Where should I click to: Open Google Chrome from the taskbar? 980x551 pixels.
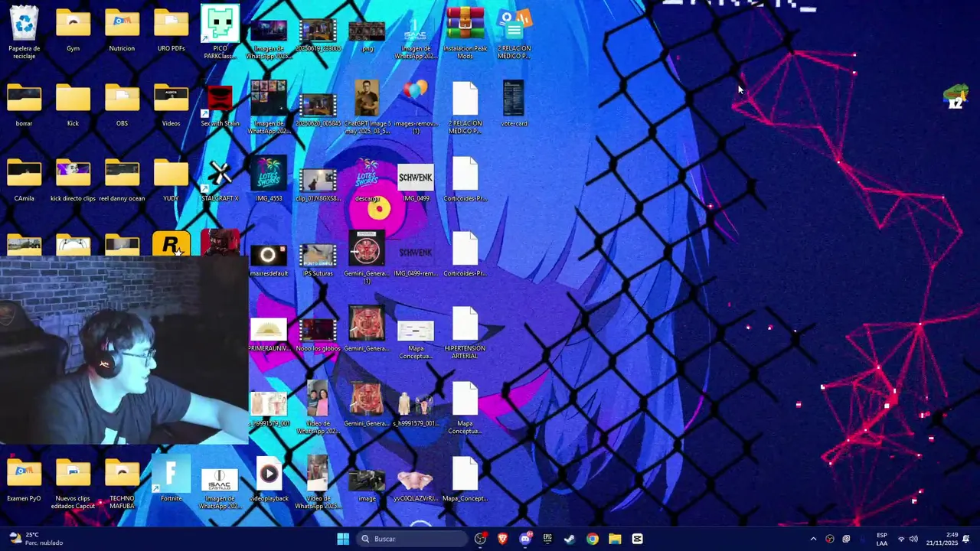point(593,539)
